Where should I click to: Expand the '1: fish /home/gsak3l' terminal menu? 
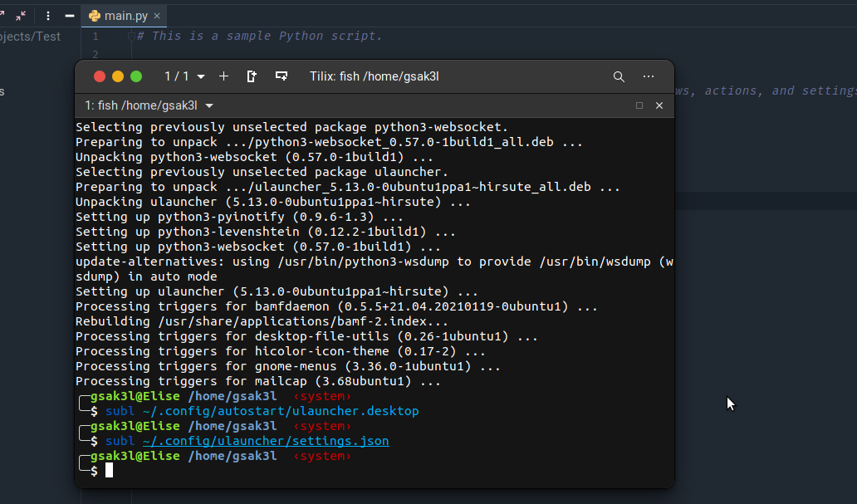[149, 105]
